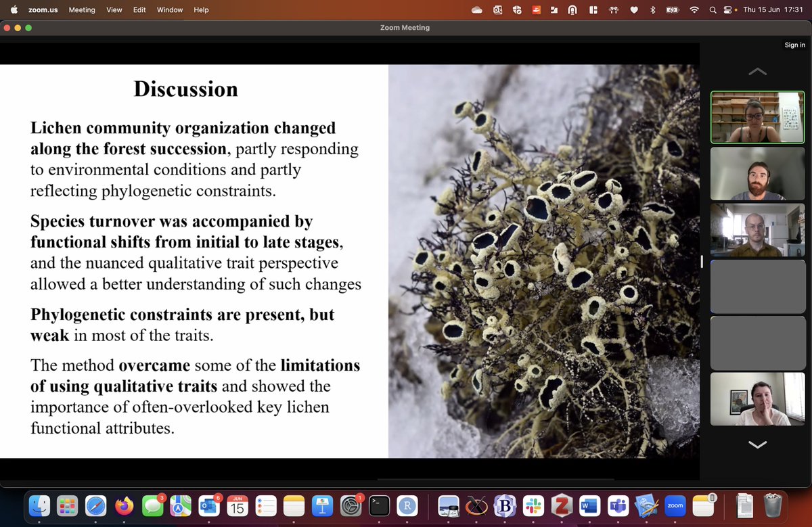Open Xcode from the Dock
This screenshot has height=527, width=812.
pos(647,505)
